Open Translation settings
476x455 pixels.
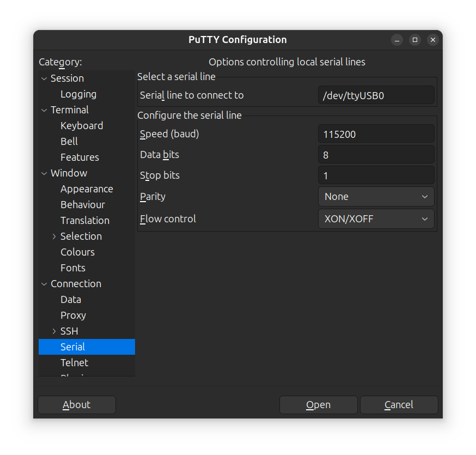click(x=85, y=221)
